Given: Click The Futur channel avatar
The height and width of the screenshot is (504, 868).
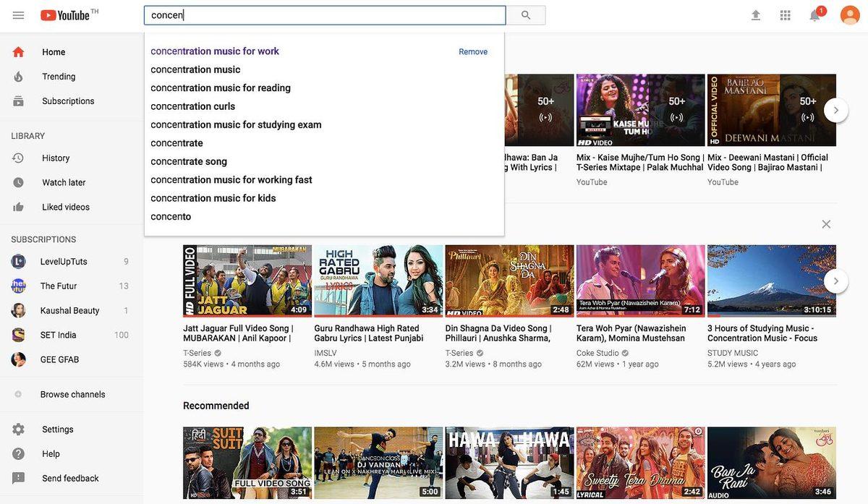Looking at the screenshot, I should pos(18,286).
